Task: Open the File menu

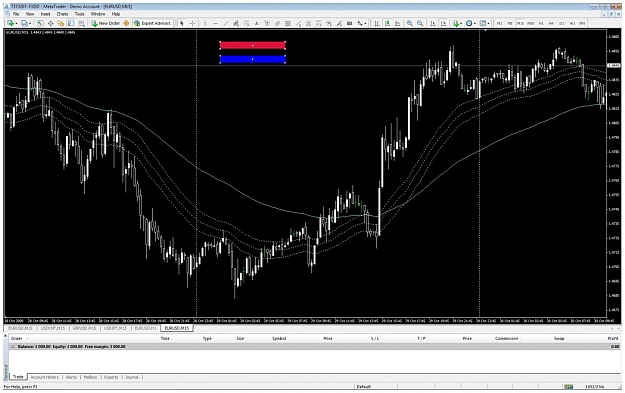Action: click(16, 14)
